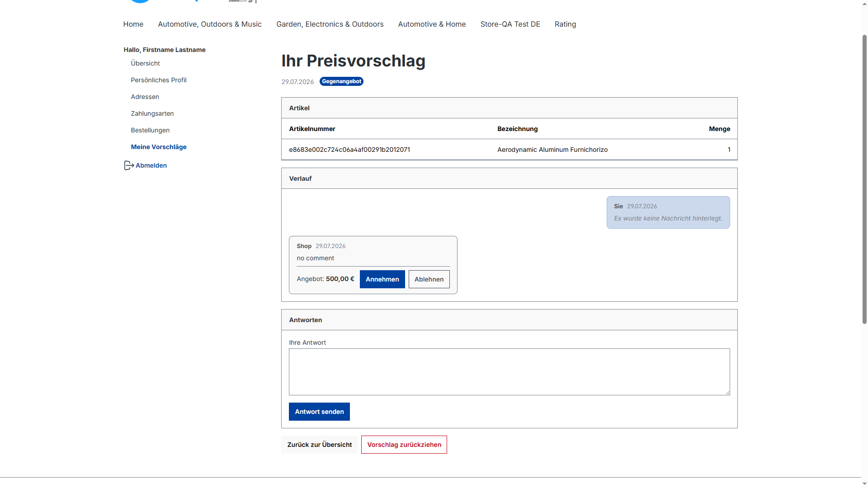Screen dimensions: 868x488
Task: Select Meine Vorschläge in sidebar
Action: click(x=159, y=147)
